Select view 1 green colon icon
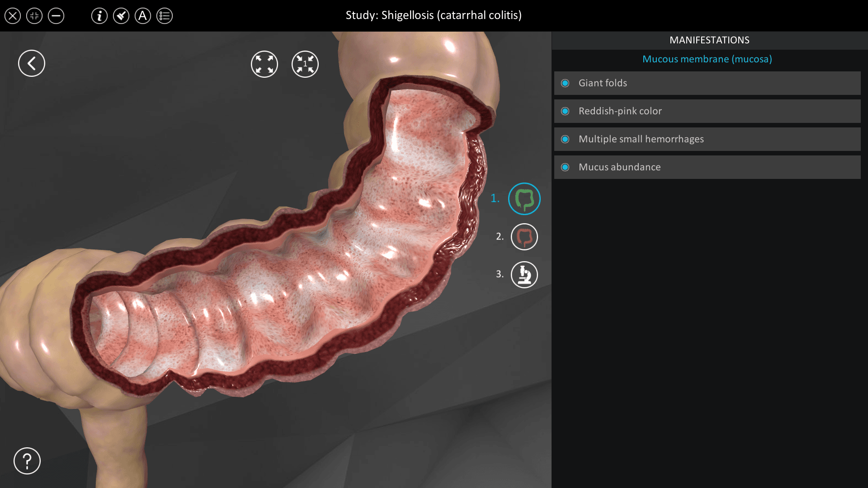This screenshot has height=488, width=868. (524, 199)
